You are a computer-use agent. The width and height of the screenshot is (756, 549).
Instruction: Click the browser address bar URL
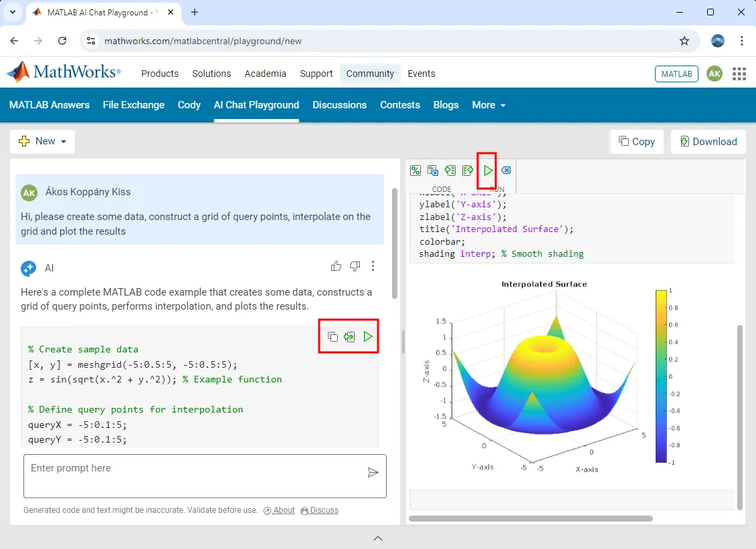pyautogui.click(x=203, y=41)
